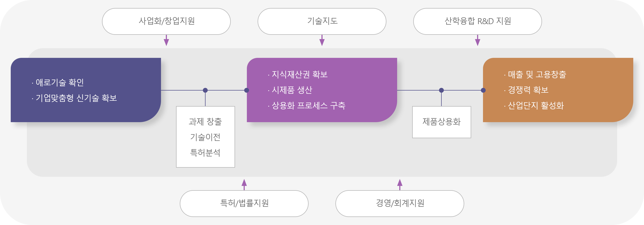Select the 기술지도 pill

pos(322,21)
